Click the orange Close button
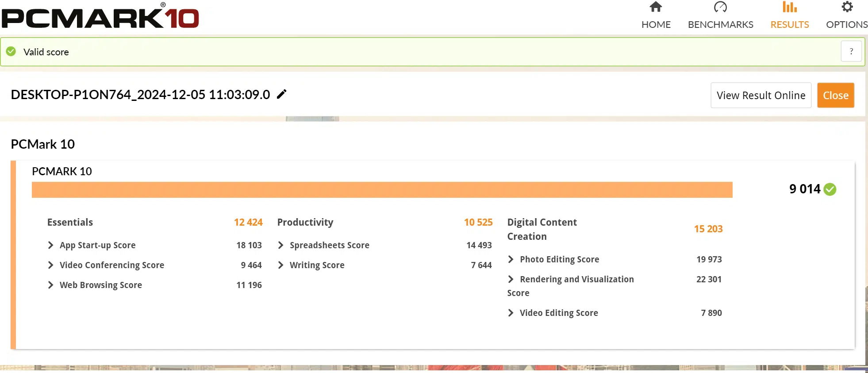This screenshot has width=868, height=373. click(835, 95)
